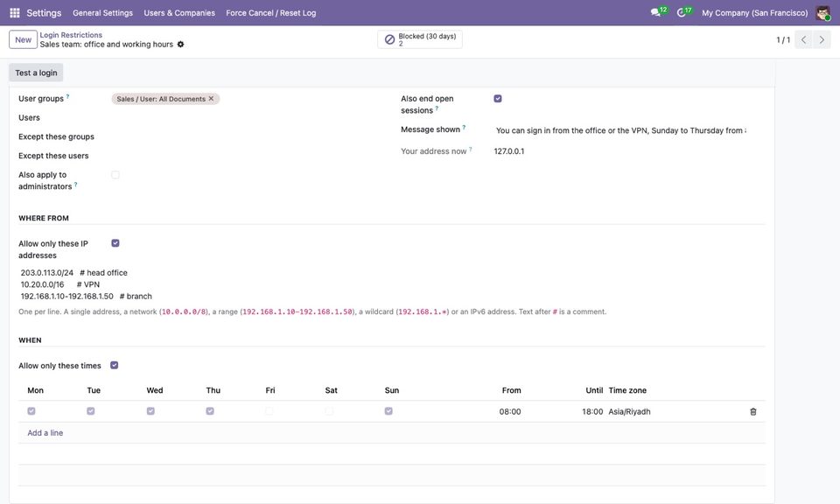Click the Test a login button
This screenshot has width=840, height=504.
(36, 73)
